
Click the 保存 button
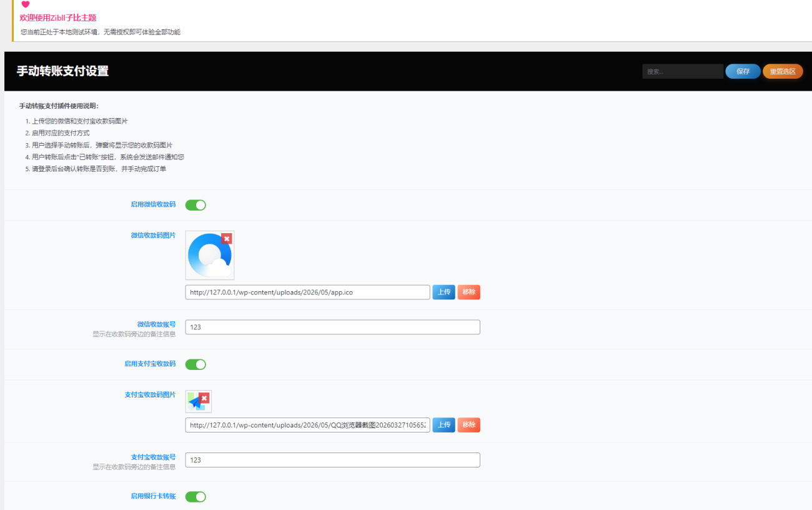pos(743,71)
